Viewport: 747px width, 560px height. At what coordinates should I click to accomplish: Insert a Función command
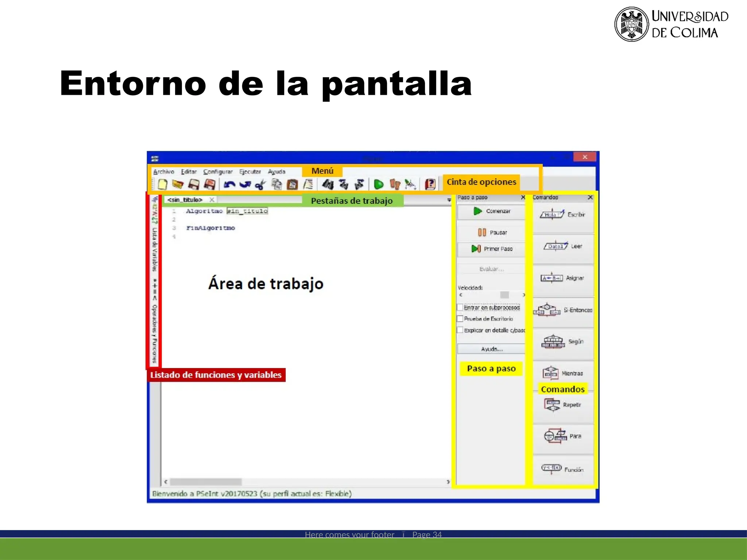pyautogui.click(x=563, y=470)
